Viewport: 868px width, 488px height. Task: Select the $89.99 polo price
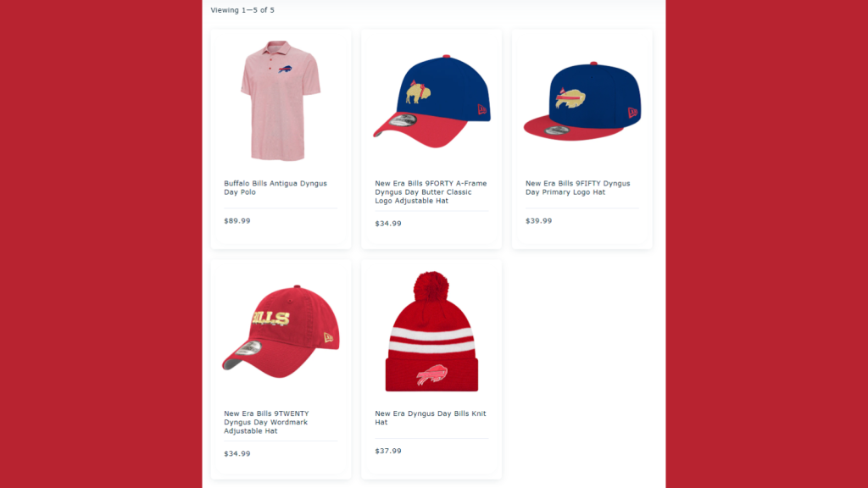tap(237, 221)
